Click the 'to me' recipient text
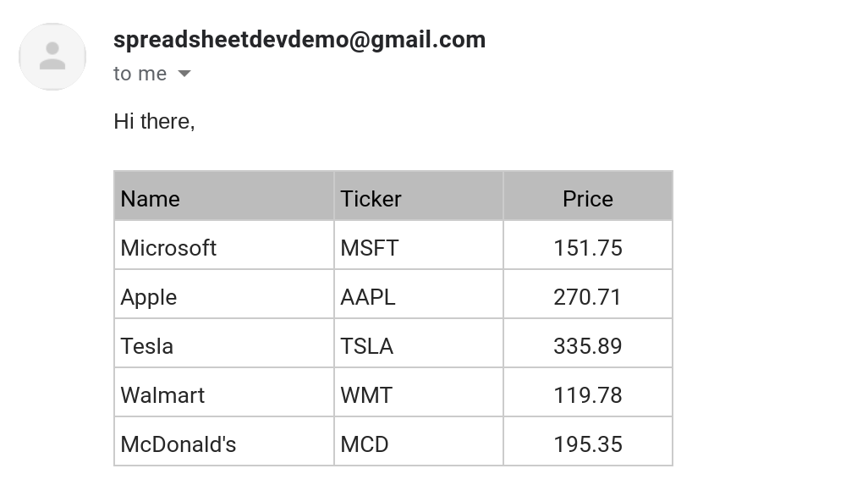Screen dimensions: 868x496 140,74
